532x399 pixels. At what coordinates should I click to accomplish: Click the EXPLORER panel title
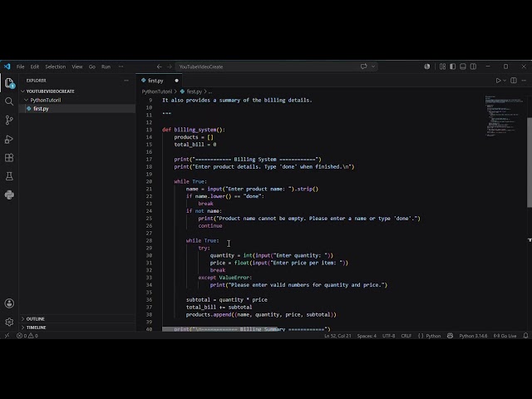[36, 81]
